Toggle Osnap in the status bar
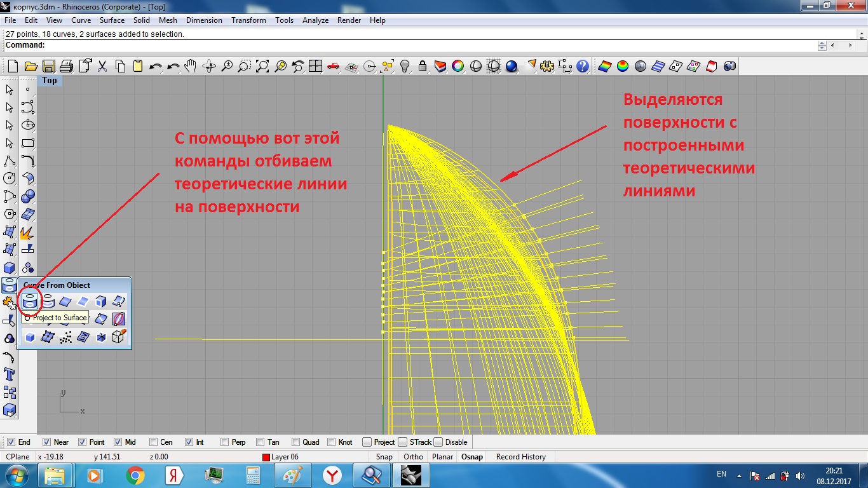This screenshot has width=868, height=488. pos(472,457)
